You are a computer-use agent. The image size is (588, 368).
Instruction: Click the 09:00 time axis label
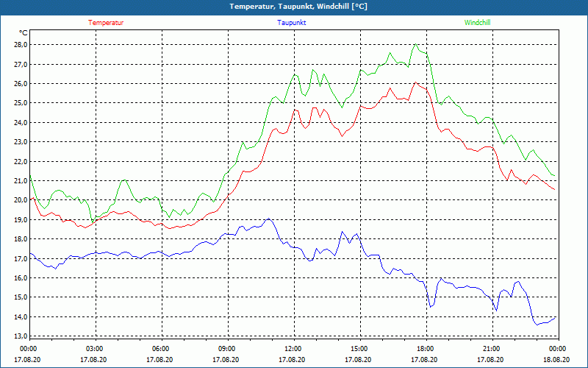228,349
